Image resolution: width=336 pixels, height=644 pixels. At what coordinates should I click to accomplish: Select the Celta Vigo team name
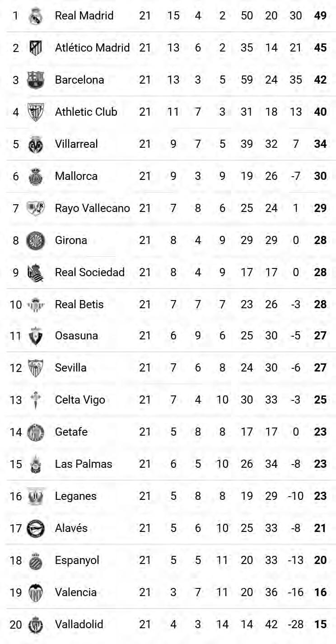(79, 400)
